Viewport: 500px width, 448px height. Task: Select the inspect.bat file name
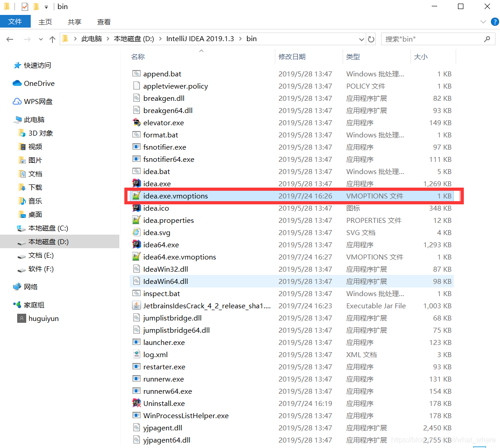[x=162, y=293]
